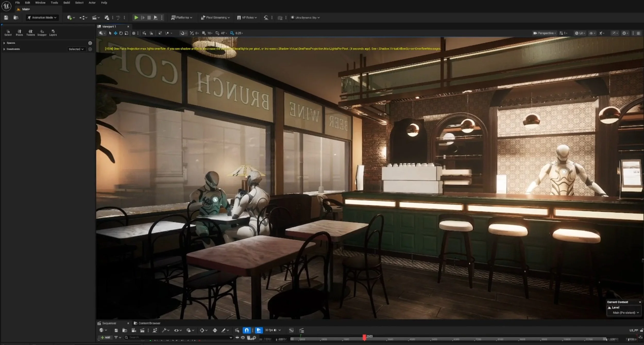644x345 pixels.
Task: Select the Poses tool in animation panel
Action: click(19, 32)
